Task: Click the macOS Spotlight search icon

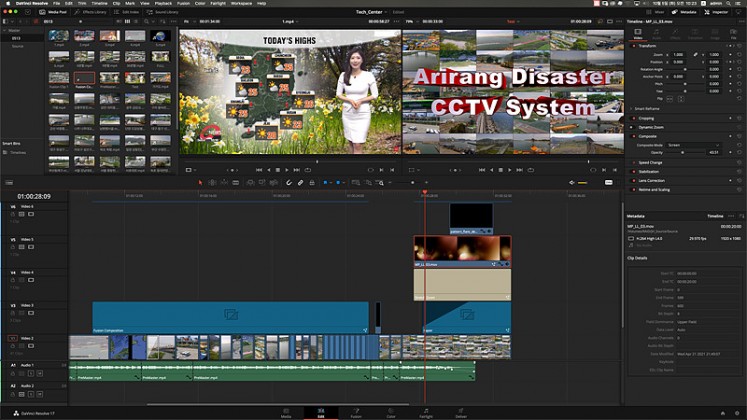Action: (729, 3)
